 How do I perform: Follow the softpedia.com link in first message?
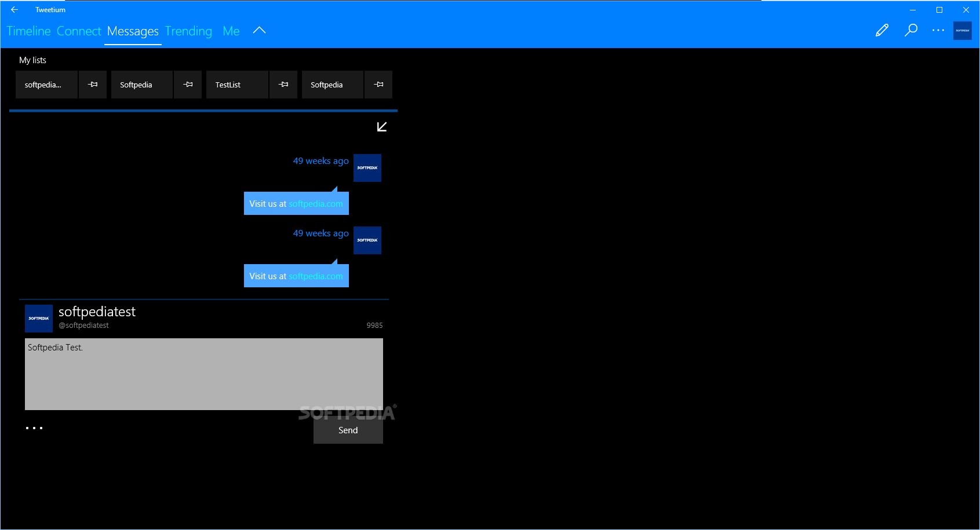(x=315, y=204)
